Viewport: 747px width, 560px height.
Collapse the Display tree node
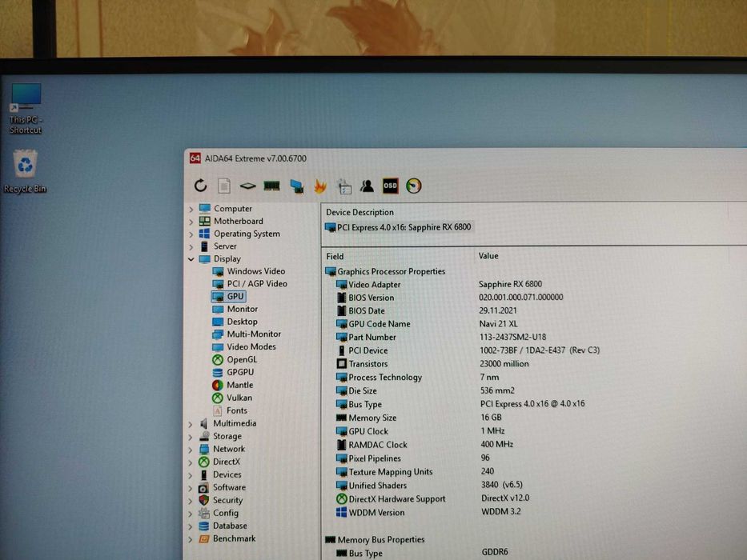pyautogui.click(x=191, y=259)
